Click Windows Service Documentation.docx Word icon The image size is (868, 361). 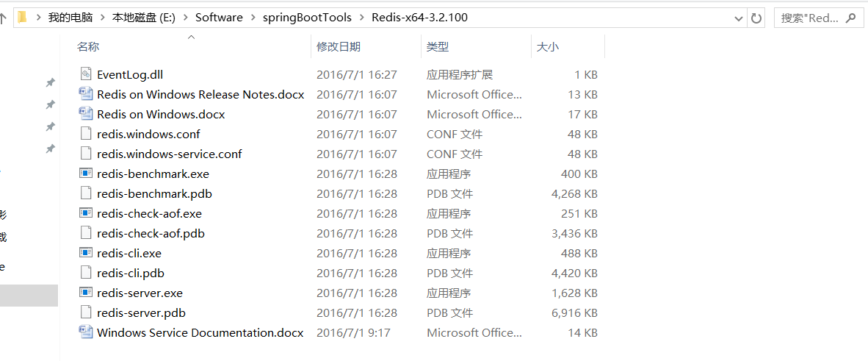coord(85,332)
